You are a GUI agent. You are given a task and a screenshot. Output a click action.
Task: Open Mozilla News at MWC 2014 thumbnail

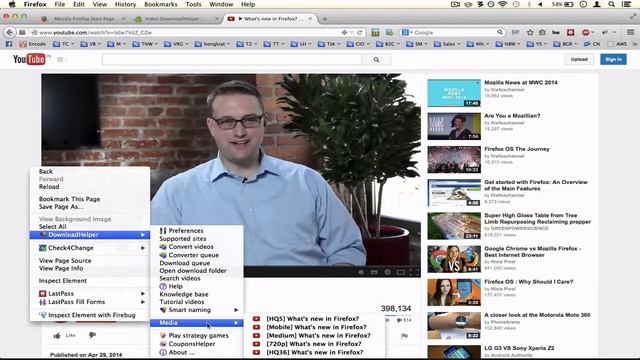click(x=454, y=93)
